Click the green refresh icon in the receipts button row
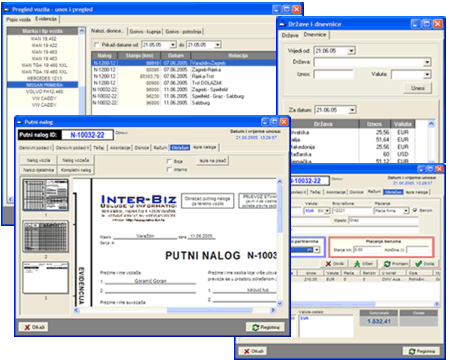The image size is (450, 360). pyautogui.click(x=387, y=264)
